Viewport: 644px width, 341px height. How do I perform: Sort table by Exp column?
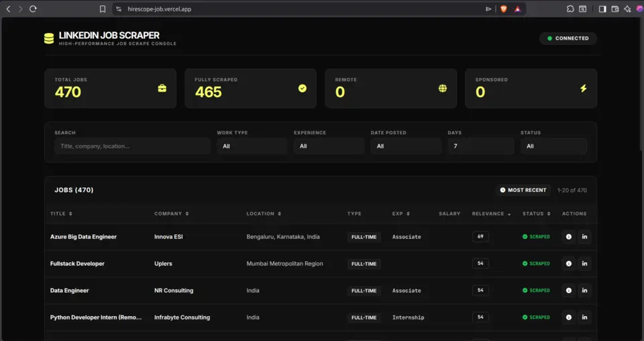tap(401, 213)
